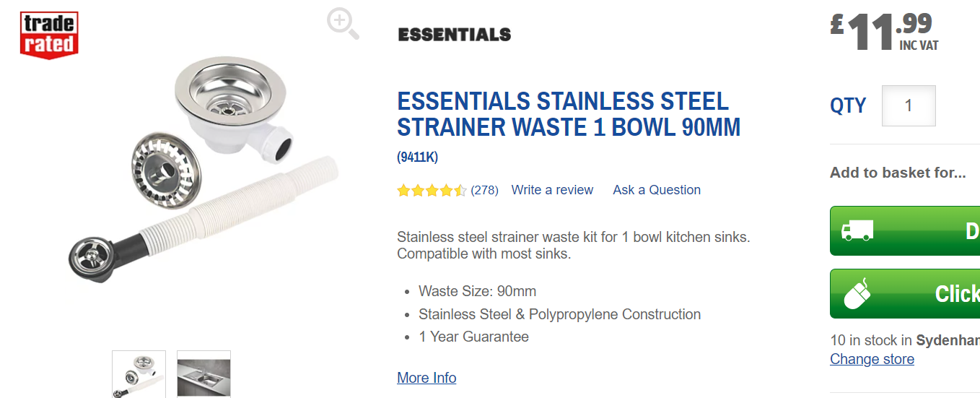This screenshot has width=980, height=398.
Task: Click the Essentials brand logo
Action: click(454, 35)
